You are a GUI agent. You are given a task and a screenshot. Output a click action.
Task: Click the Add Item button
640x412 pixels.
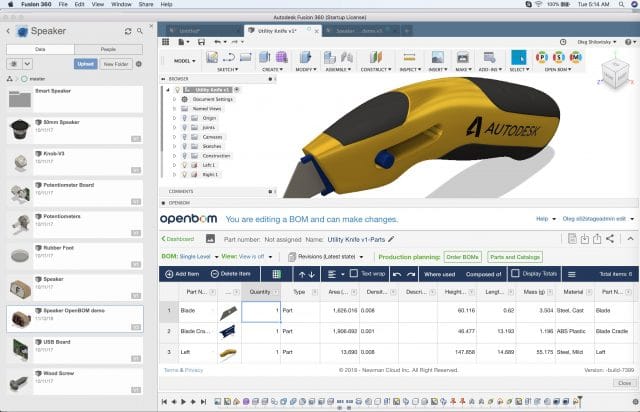(182, 274)
